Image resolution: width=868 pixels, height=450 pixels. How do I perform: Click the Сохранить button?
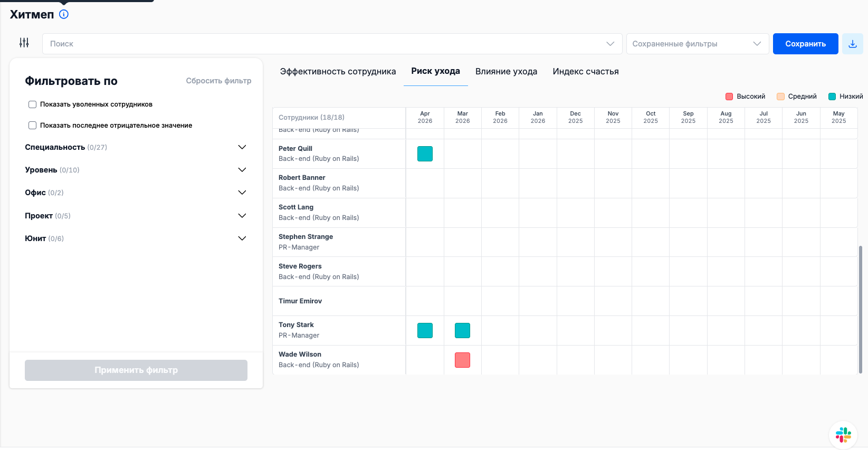pyautogui.click(x=805, y=44)
